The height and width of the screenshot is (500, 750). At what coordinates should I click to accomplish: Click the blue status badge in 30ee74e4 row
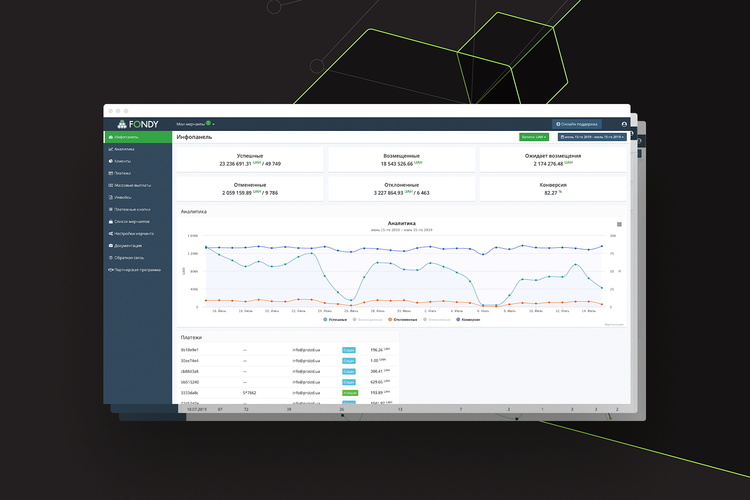tap(349, 361)
